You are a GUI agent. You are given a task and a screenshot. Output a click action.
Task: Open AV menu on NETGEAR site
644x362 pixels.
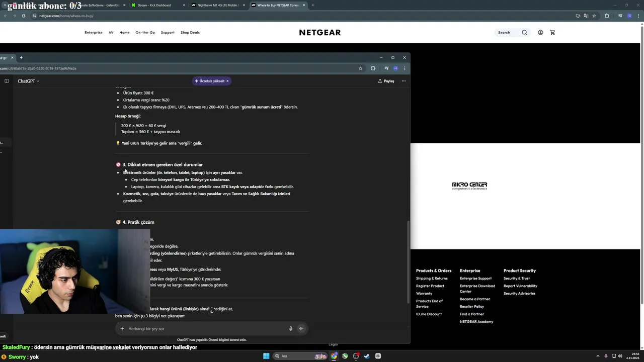pyautogui.click(x=111, y=33)
